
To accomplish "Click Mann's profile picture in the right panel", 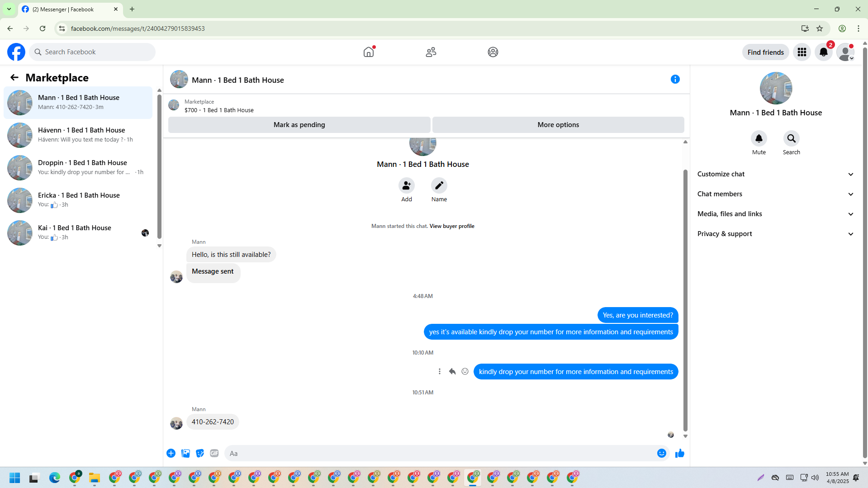I will [x=776, y=88].
